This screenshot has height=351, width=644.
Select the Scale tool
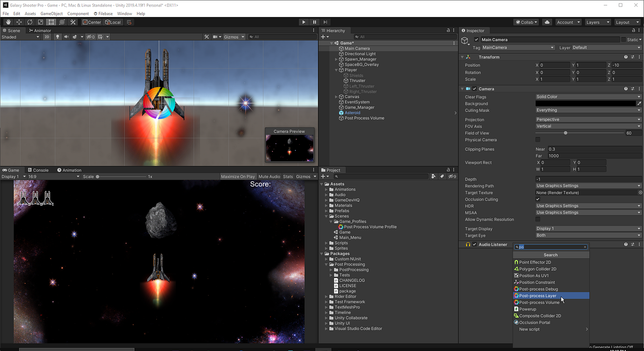pyautogui.click(x=40, y=22)
